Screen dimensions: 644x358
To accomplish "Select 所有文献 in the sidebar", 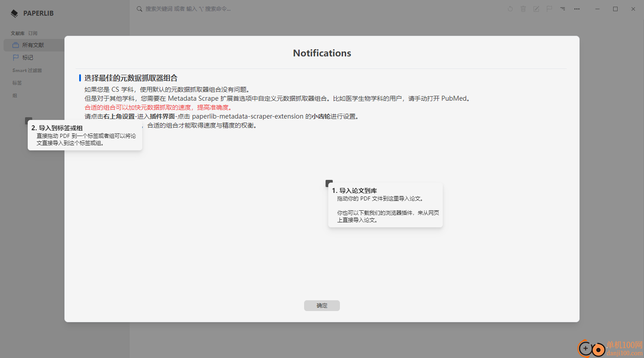I will tap(34, 45).
